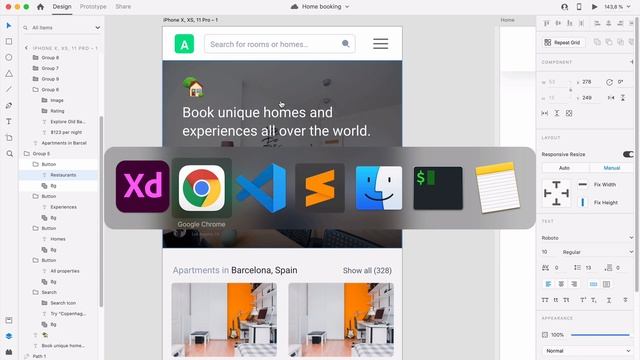Click the hamburger menu icon on artboard

pos(380,44)
